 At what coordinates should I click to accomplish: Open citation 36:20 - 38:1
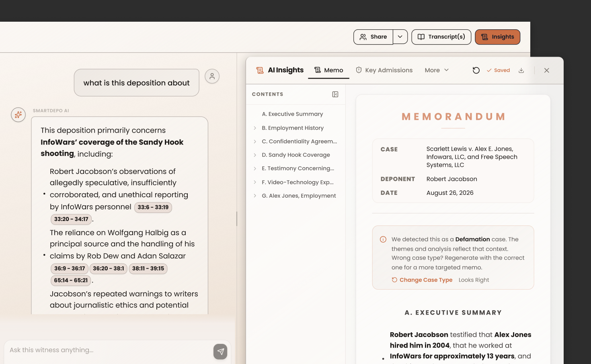click(109, 268)
